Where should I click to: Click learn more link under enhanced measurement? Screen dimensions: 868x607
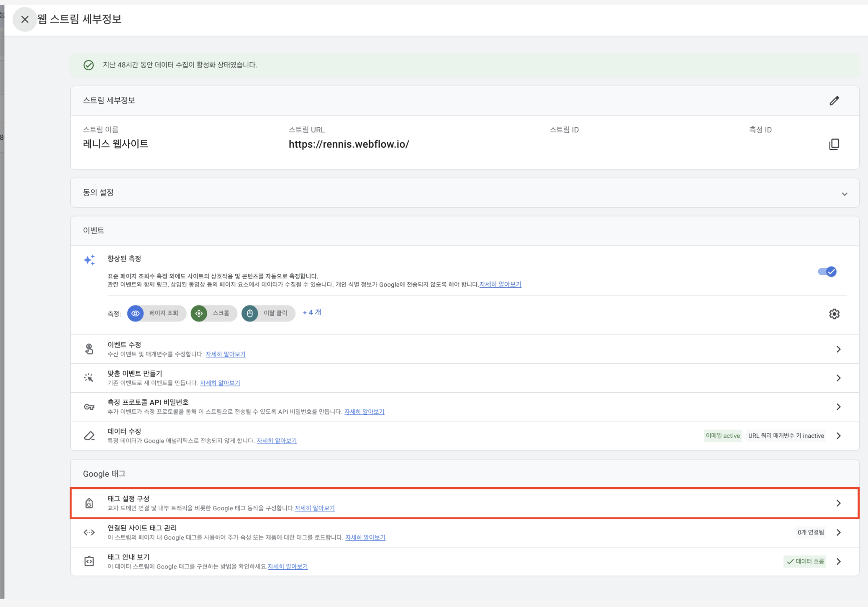[500, 284]
